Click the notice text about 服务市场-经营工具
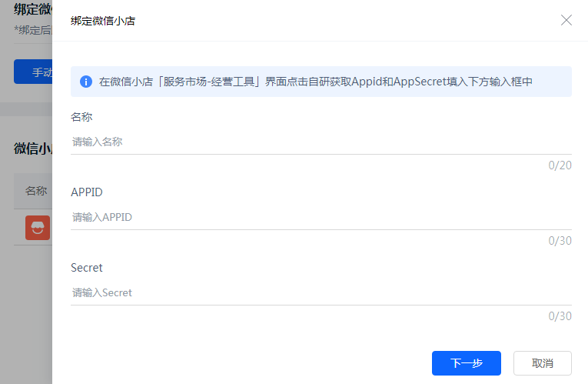 click(315, 82)
